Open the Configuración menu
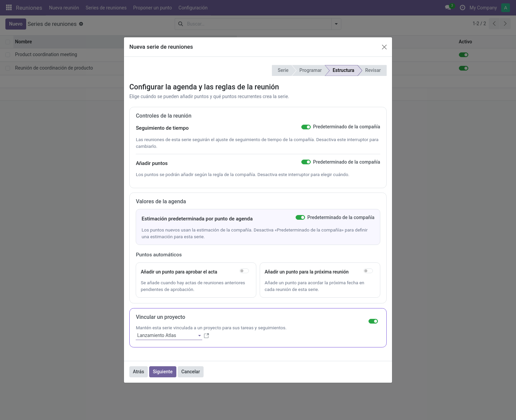 click(x=193, y=8)
